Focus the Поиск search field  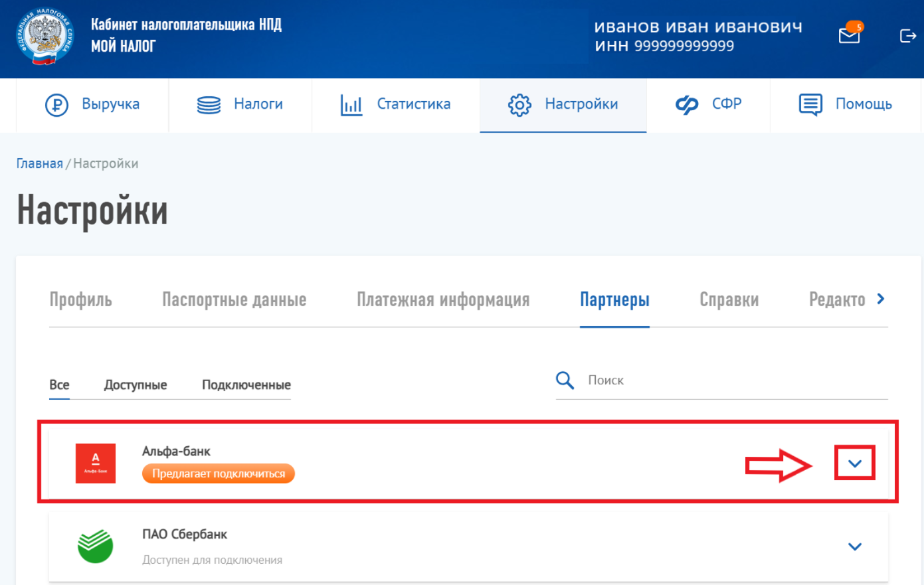(721, 380)
